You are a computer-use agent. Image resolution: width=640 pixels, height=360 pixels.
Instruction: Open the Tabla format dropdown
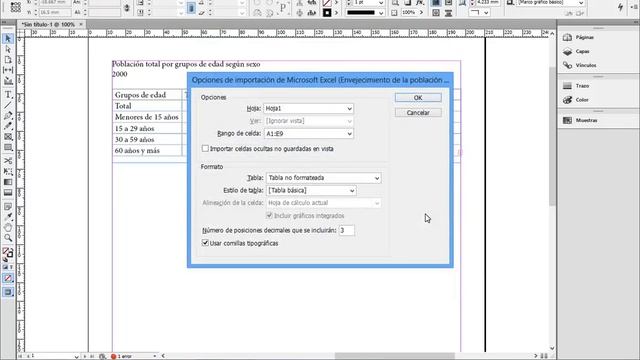(324, 178)
